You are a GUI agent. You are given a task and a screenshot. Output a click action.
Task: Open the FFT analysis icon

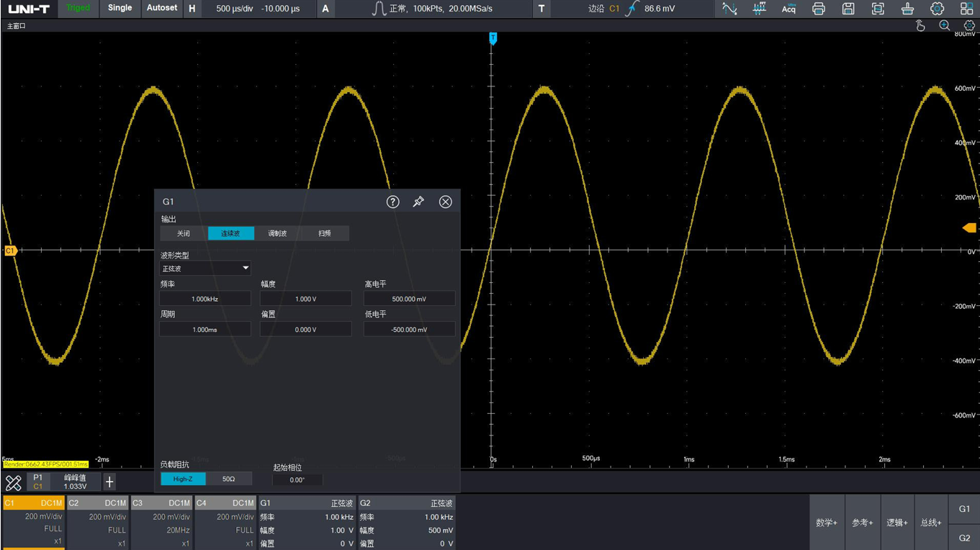(x=759, y=9)
